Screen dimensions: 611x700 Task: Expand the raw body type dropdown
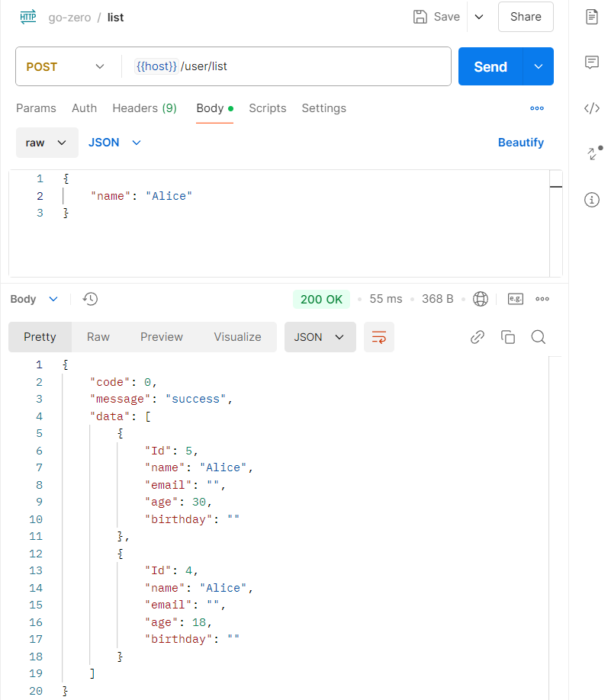(47, 143)
